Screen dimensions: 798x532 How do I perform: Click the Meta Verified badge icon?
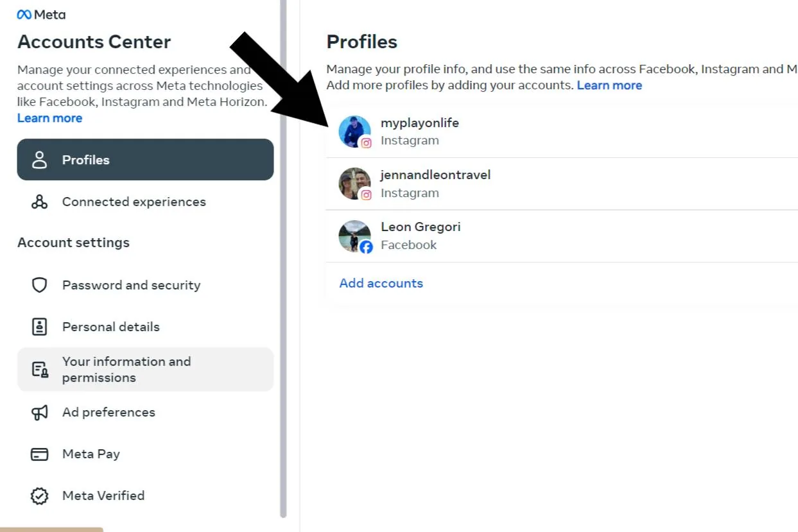[40, 495]
